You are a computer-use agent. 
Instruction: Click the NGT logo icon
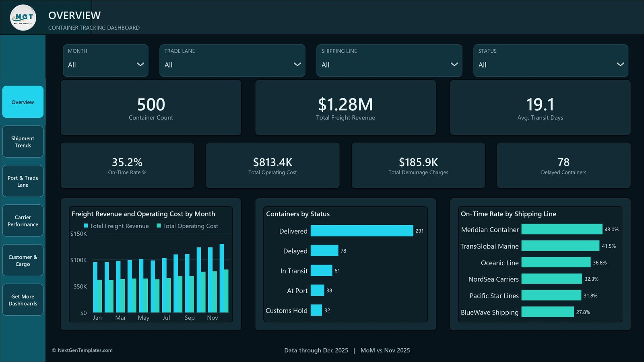[x=23, y=17]
